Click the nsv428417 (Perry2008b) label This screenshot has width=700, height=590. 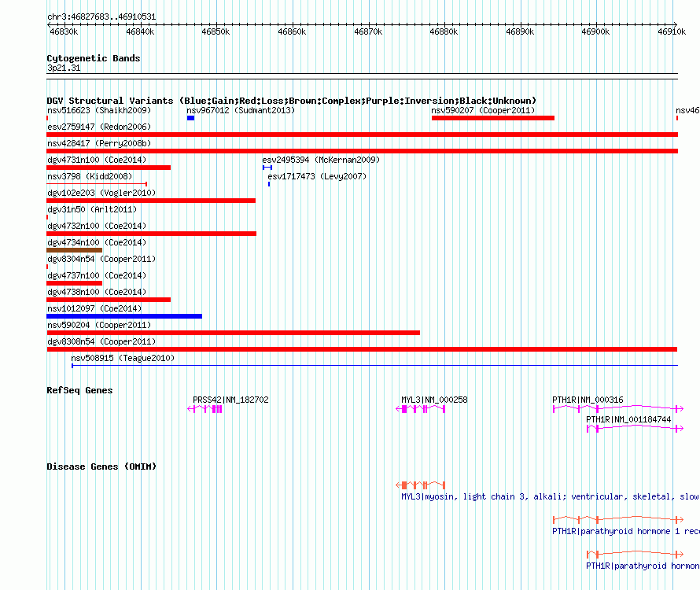click(99, 143)
